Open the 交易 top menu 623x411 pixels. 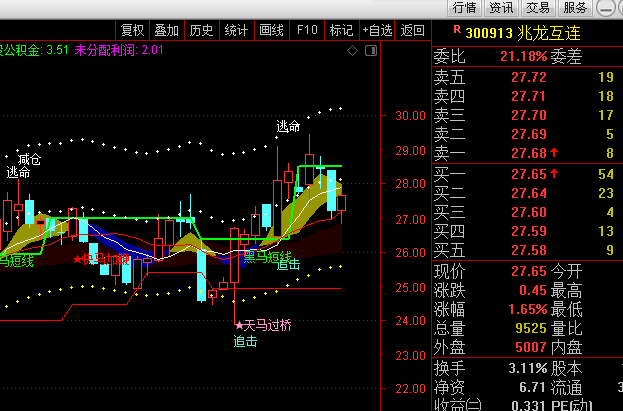click(538, 8)
